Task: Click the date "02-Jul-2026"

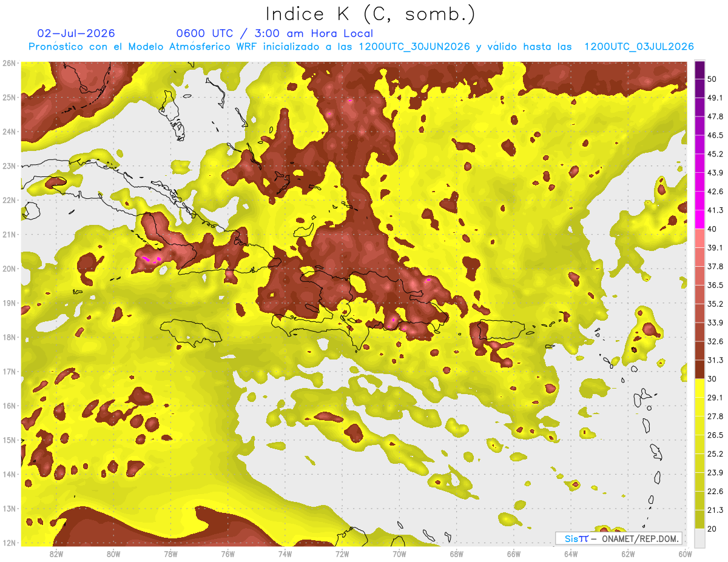Action: tap(76, 33)
